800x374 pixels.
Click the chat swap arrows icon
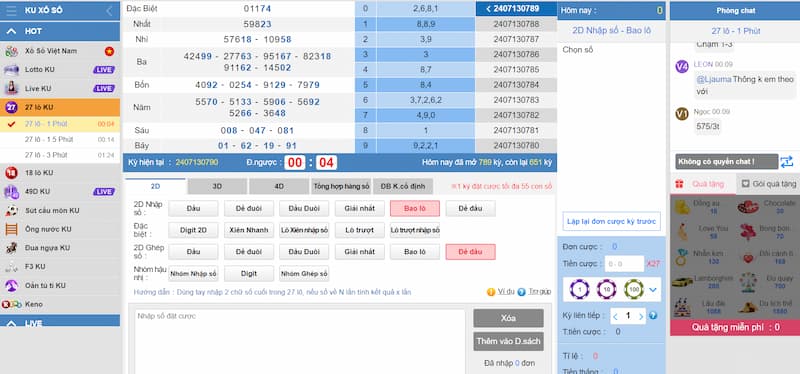pos(786,162)
